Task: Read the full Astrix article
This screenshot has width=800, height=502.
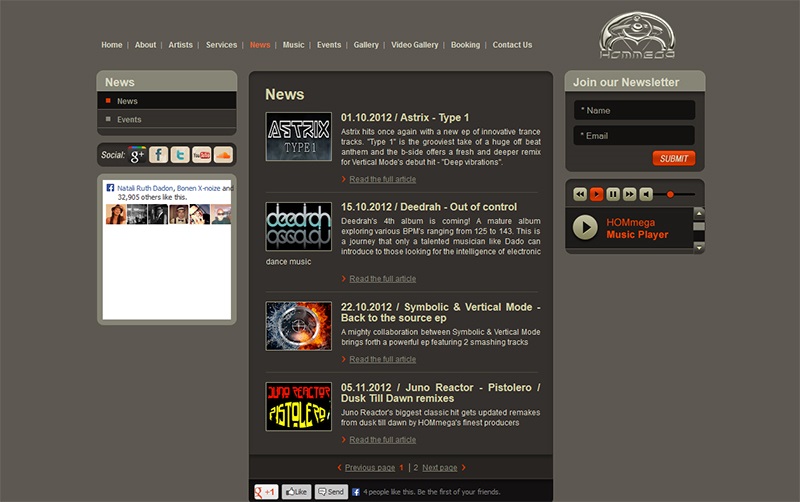Action: click(382, 179)
